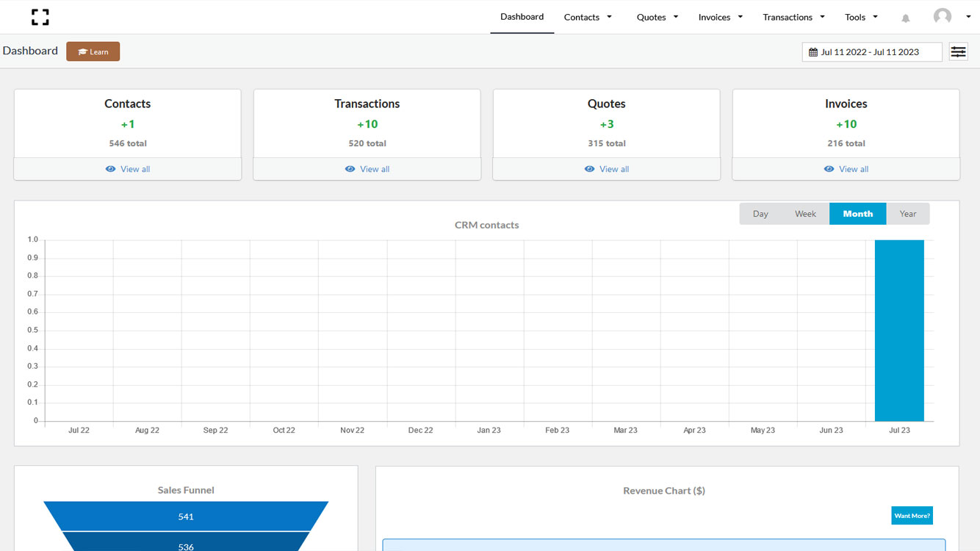
Task: Switch chart to Week view
Action: [805, 214]
